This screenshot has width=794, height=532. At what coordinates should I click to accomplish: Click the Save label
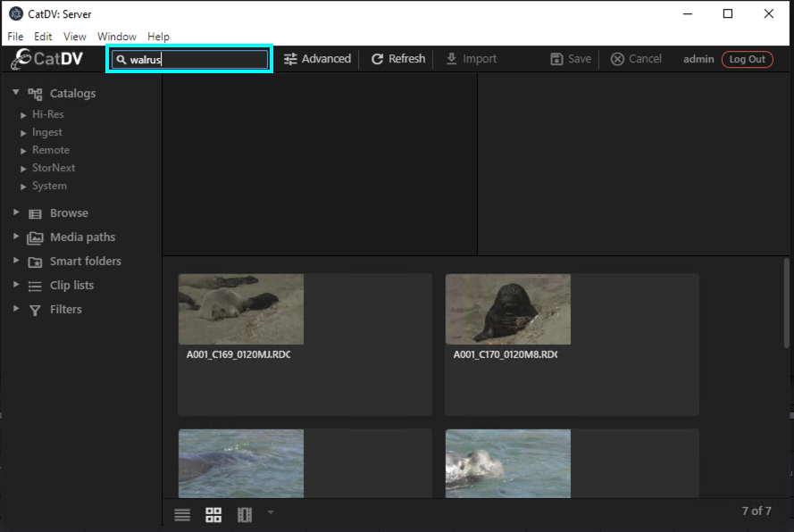(x=580, y=59)
